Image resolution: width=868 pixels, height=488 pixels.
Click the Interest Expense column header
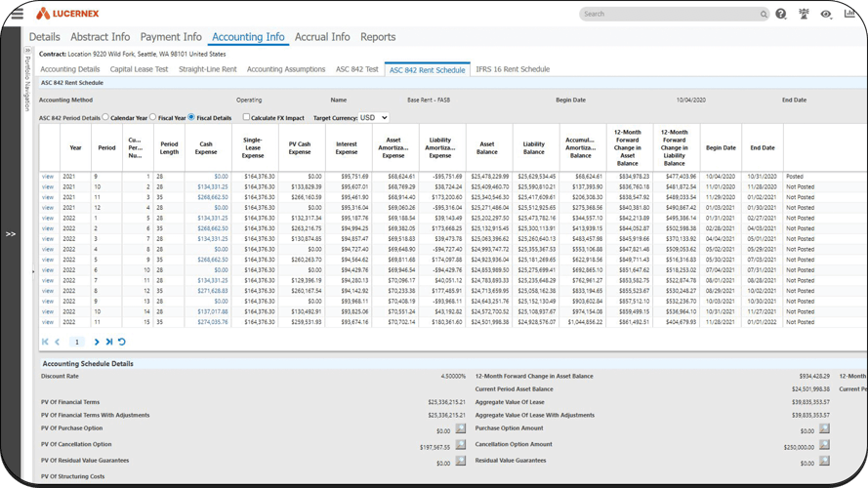click(x=347, y=147)
